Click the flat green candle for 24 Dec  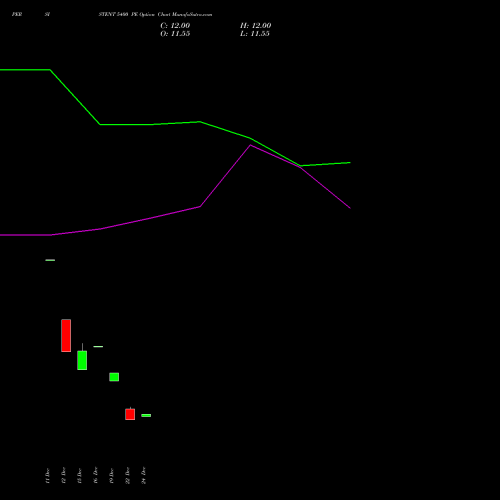(x=146, y=415)
